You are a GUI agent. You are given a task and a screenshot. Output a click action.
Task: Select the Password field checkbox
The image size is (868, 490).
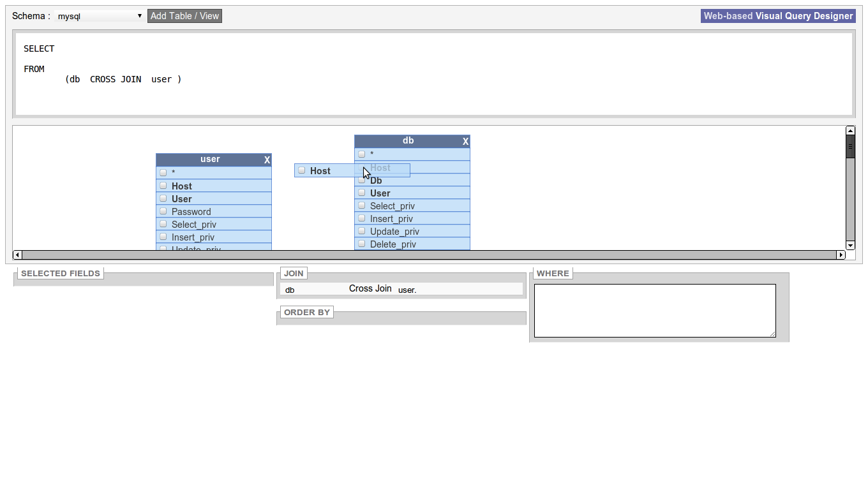[x=163, y=211]
